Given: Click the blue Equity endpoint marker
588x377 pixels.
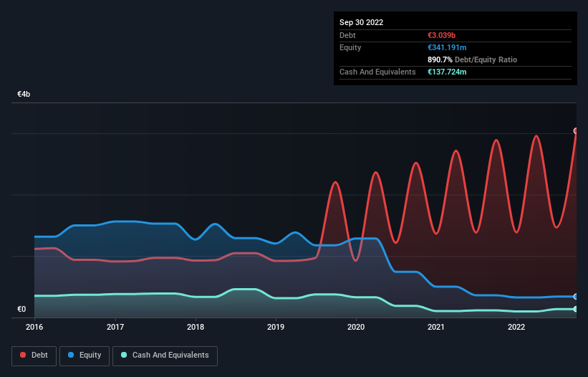Looking at the screenshot, I should (x=576, y=297).
